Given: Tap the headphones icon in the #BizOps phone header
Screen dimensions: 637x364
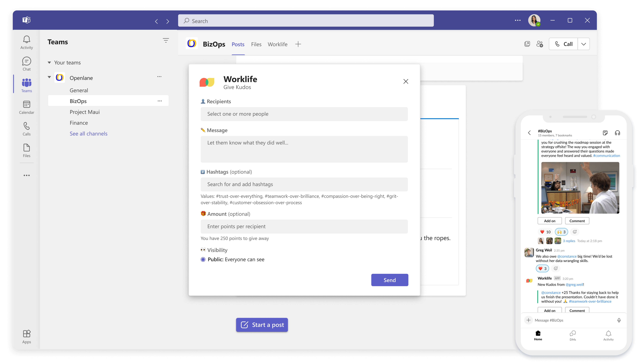Looking at the screenshot, I should (x=618, y=133).
